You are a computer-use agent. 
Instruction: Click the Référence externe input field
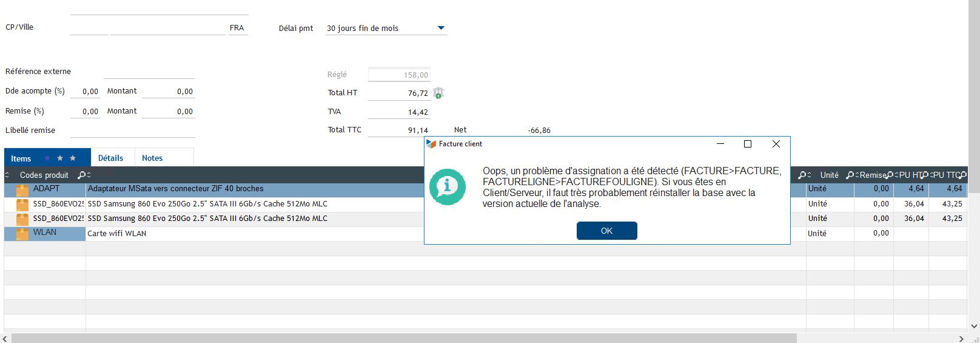pyautogui.click(x=149, y=72)
